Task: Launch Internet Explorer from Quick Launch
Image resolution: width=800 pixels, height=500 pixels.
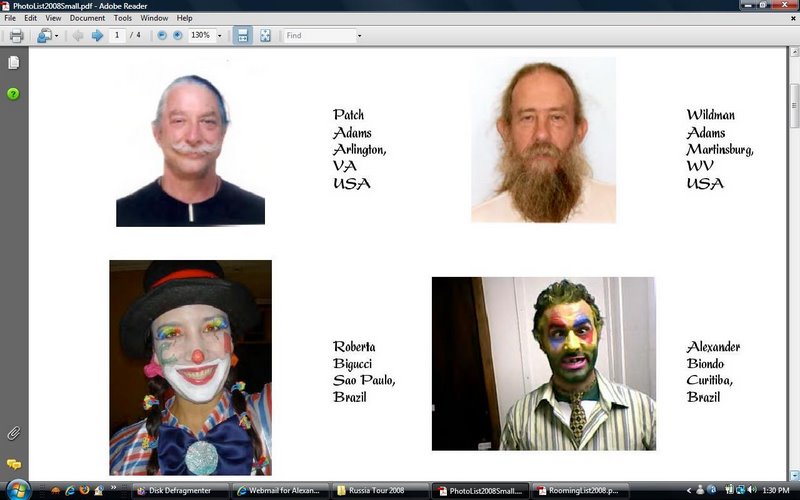Action: point(70,491)
